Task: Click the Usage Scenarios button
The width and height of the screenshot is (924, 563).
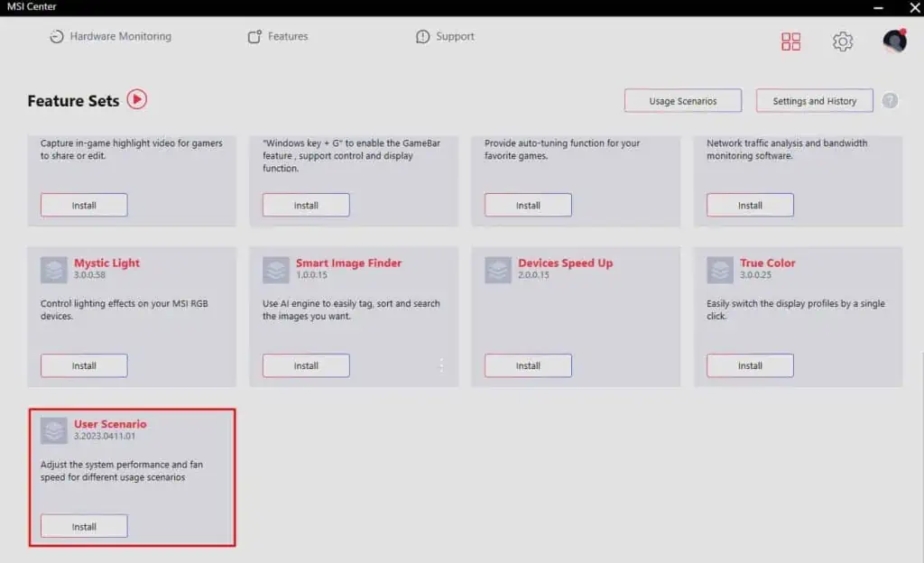Action: click(x=682, y=101)
